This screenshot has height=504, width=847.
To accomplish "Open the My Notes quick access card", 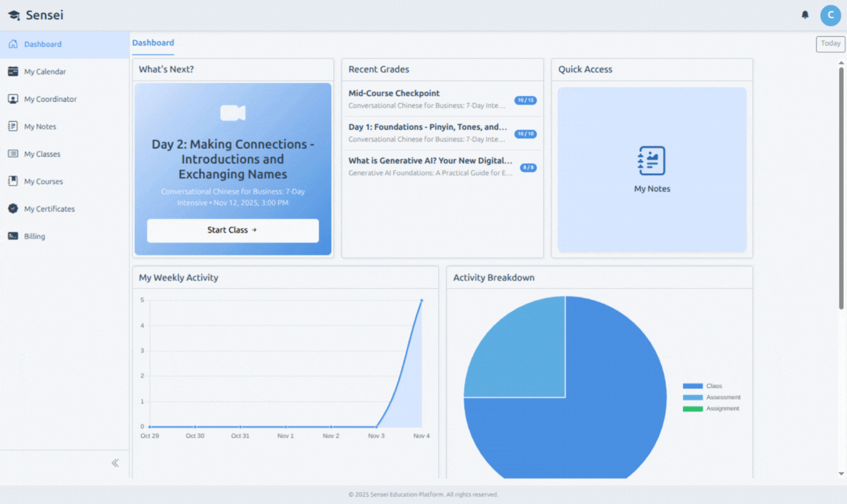I will pos(652,168).
